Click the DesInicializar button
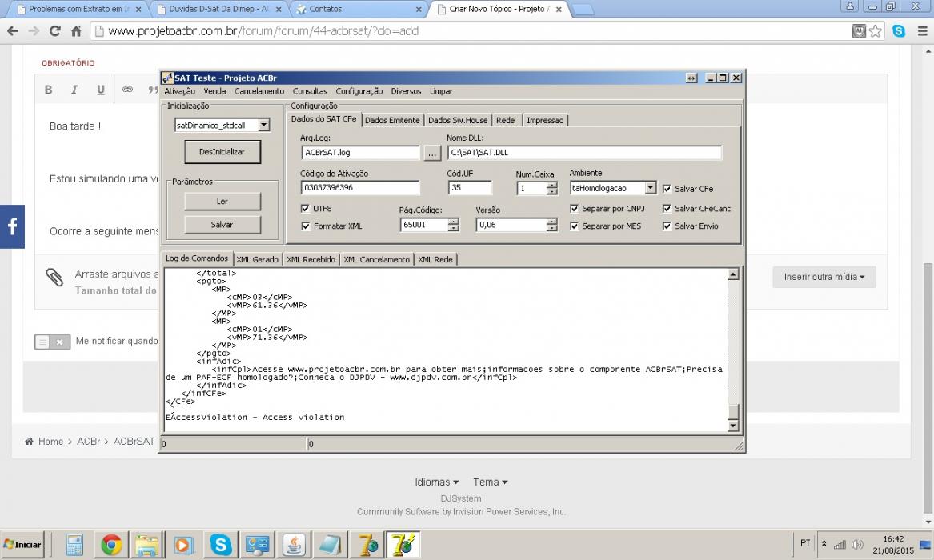The image size is (934, 560). pos(222,152)
